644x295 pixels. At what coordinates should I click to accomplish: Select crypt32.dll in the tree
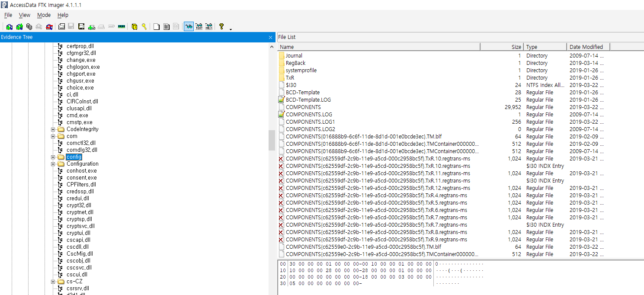pos(79,205)
